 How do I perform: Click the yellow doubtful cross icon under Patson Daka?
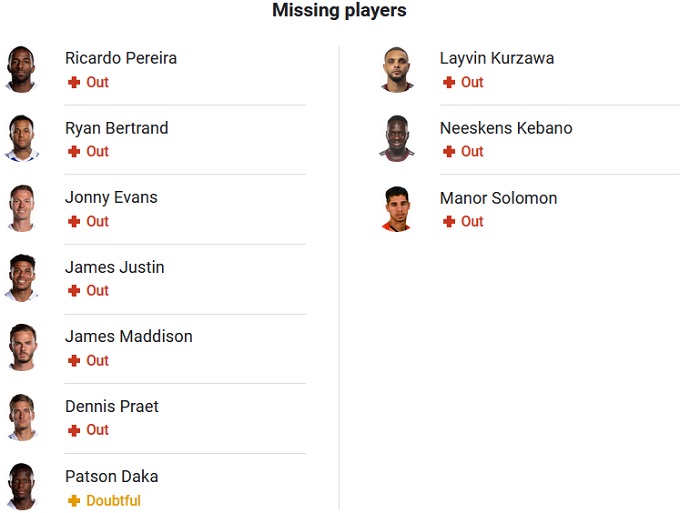74,501
